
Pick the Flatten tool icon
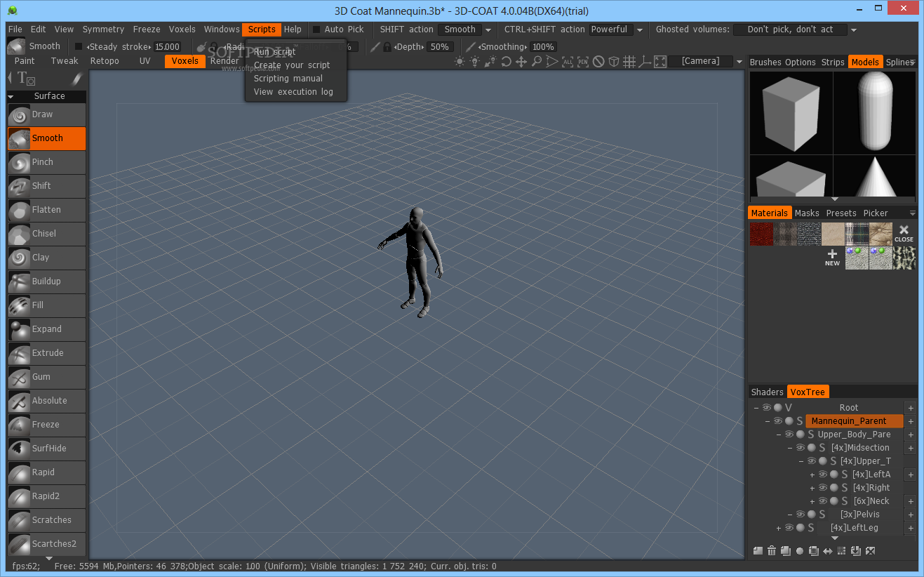click(19, 210)
